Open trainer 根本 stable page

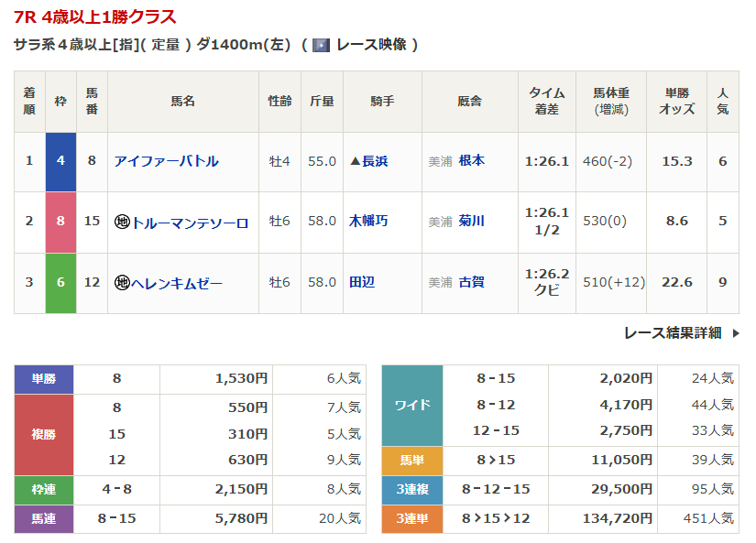tap(472, 160)
